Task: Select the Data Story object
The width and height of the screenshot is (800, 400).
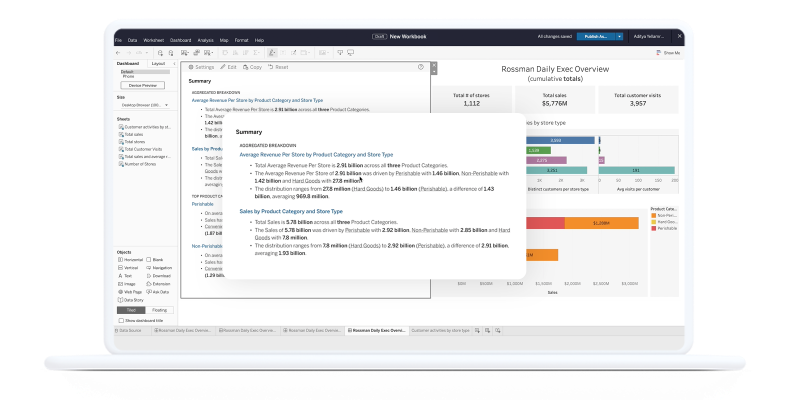Action: (x=131, y=300)
